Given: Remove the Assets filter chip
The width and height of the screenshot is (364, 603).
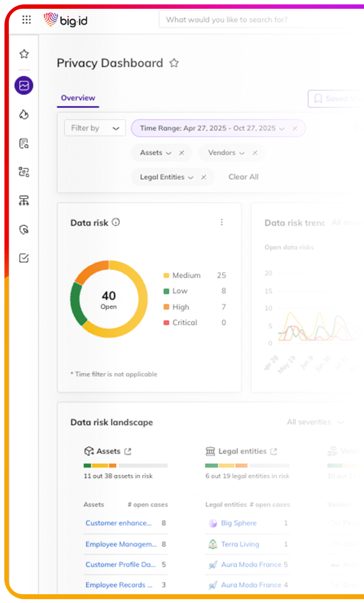Looking at the screenshot, I should click(182, 153).
